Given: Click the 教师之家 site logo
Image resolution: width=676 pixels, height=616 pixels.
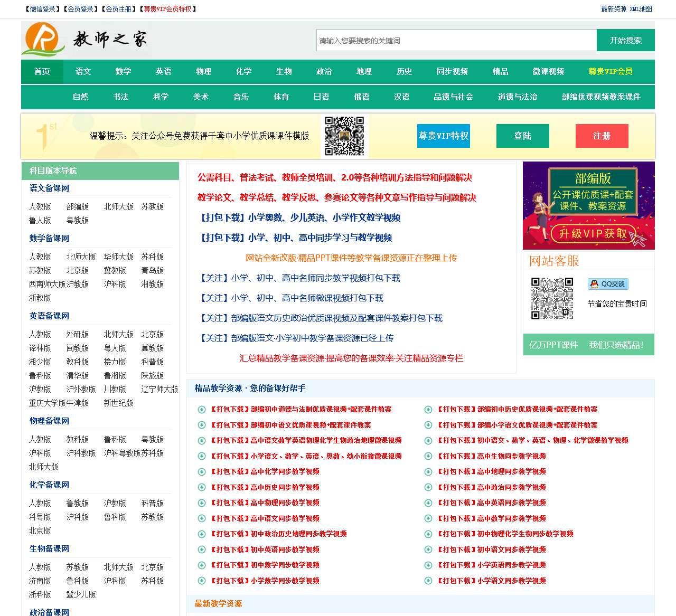Looking at the screenshot, I should (x=86, y=40).
